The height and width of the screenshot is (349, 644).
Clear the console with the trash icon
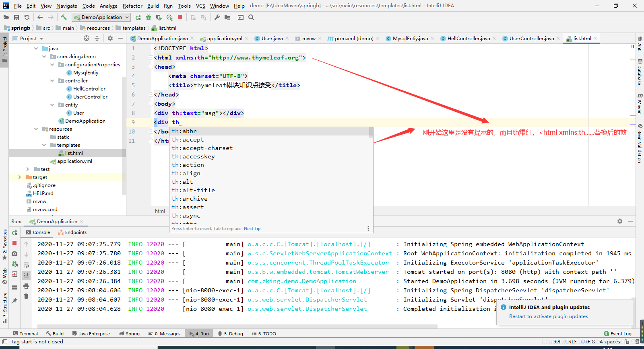click(x=26, y=296)
